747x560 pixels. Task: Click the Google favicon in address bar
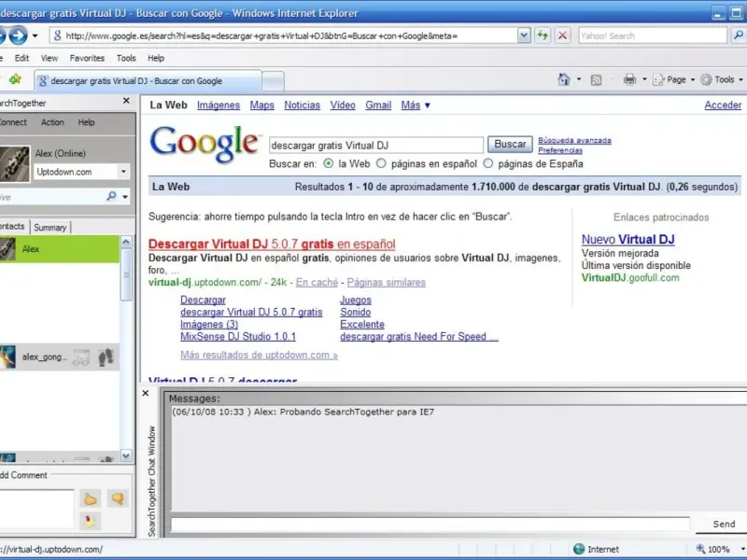tap(57, 35)
